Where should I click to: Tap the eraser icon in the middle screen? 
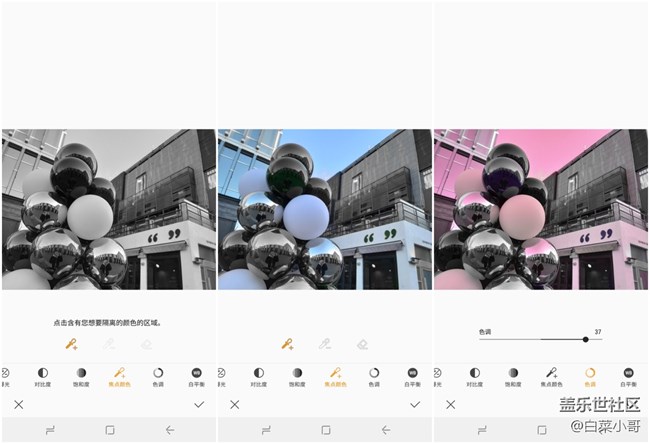click(362, 344)
